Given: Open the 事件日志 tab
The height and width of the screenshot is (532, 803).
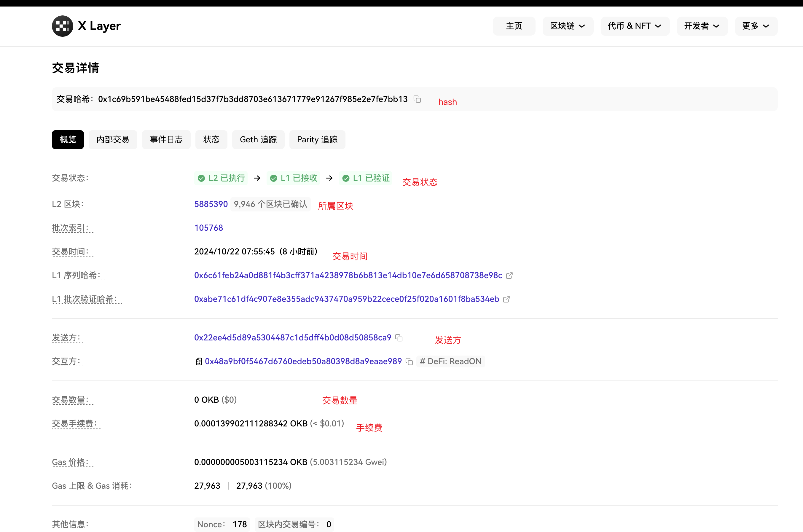Looking at the screenshot, I should (166, 139).
